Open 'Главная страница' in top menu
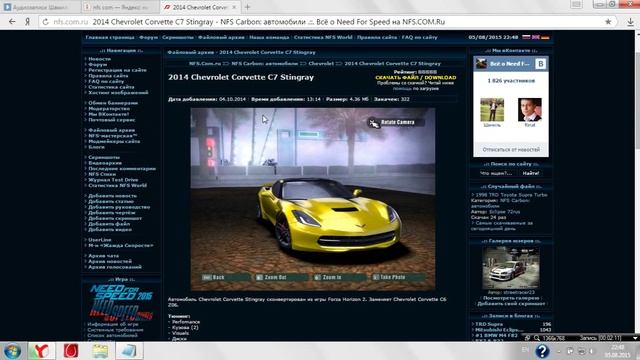 (110, 37)
